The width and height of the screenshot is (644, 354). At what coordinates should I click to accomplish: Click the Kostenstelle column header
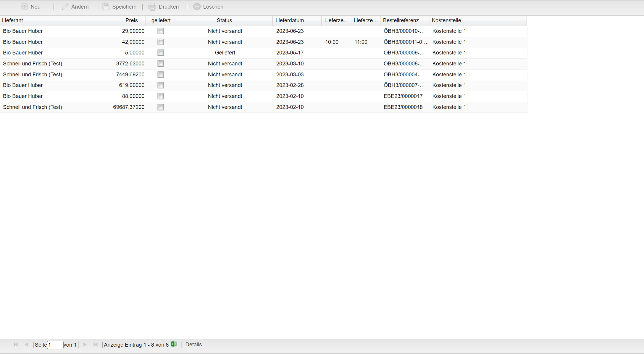click(446, 20)
